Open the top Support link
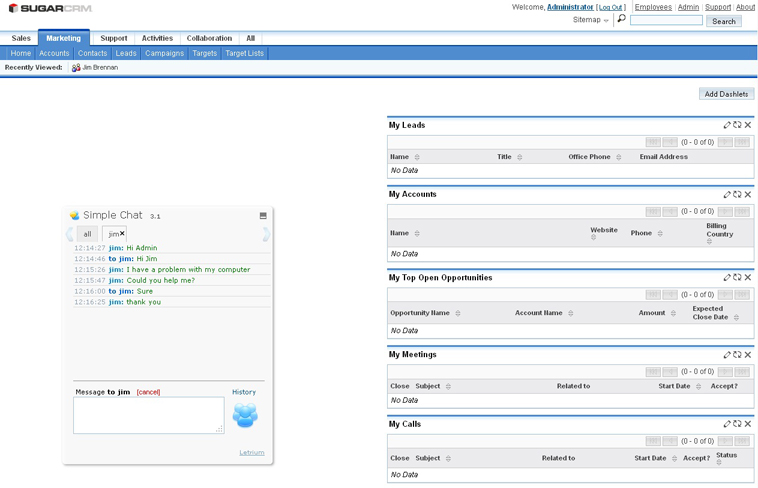The width and height of the screenshot is (758, 488). 718,7
